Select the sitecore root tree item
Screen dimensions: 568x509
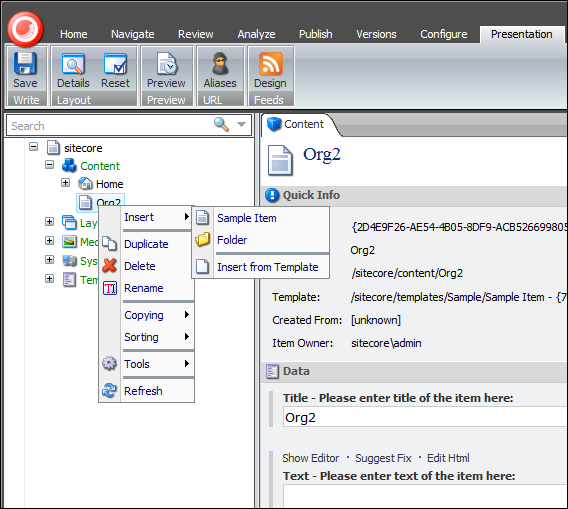83,148
